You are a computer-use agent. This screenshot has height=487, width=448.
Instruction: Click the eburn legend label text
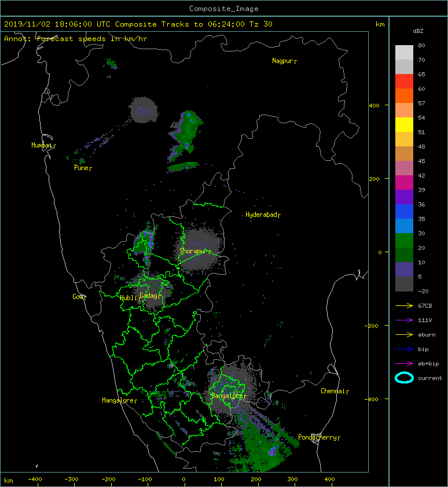point(427,335)
